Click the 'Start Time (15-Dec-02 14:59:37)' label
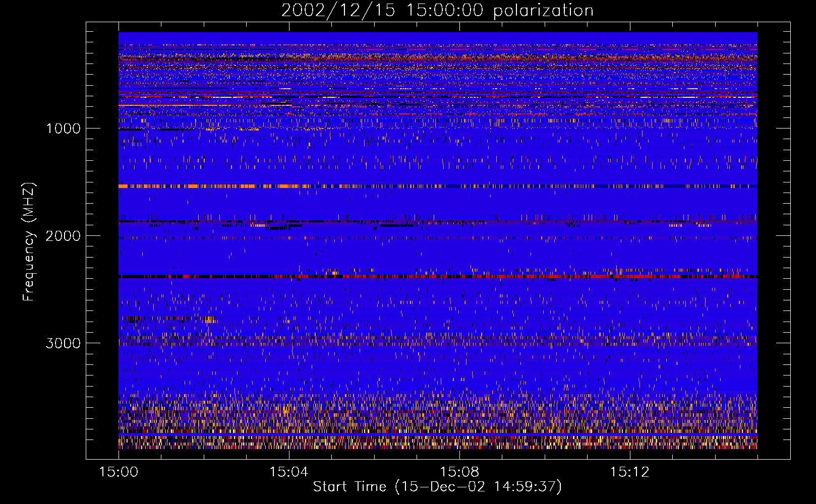Screen dimensions: 816x504 point(437,487)
